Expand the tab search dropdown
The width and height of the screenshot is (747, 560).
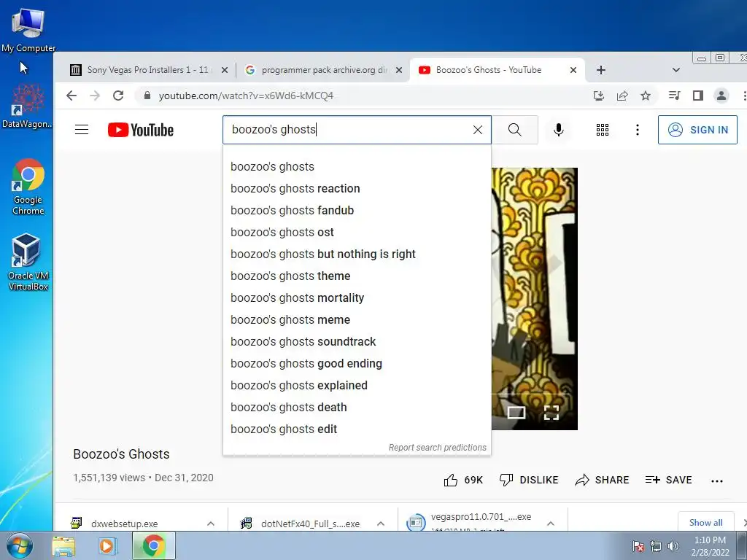pos(676,70)
